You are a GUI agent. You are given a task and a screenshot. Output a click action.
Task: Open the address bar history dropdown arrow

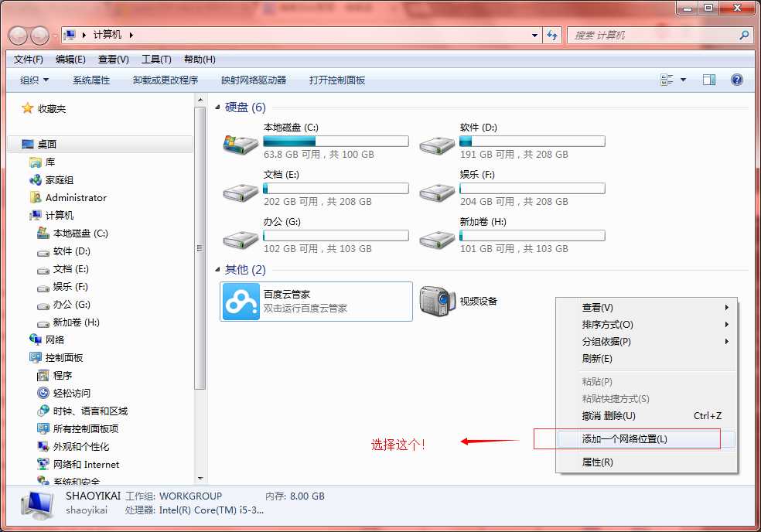(x=535, y=35)
